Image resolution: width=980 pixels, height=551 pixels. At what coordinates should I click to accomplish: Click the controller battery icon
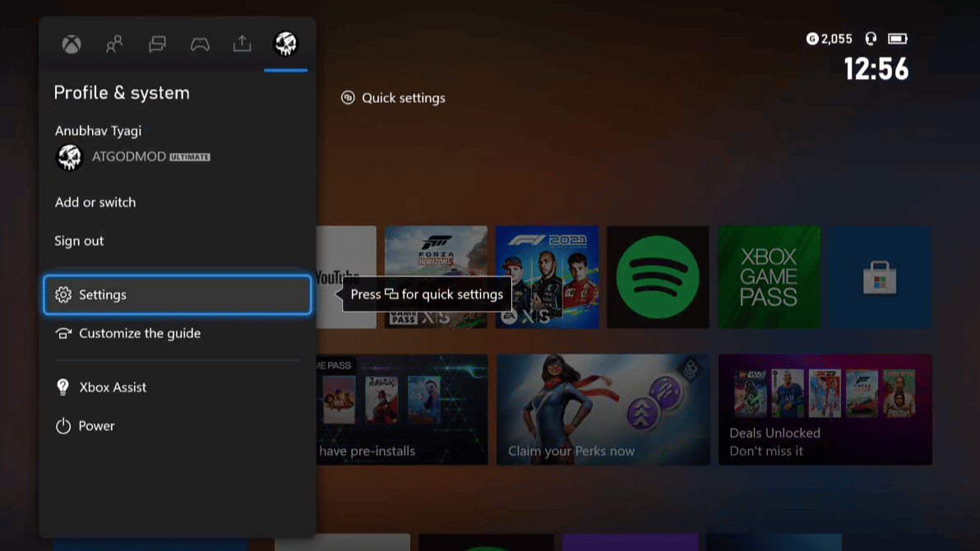[898, 39]
